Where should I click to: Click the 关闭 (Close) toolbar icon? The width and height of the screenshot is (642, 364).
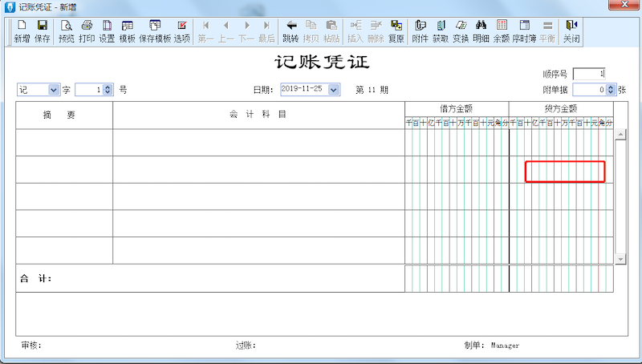(x=571, y=31)
